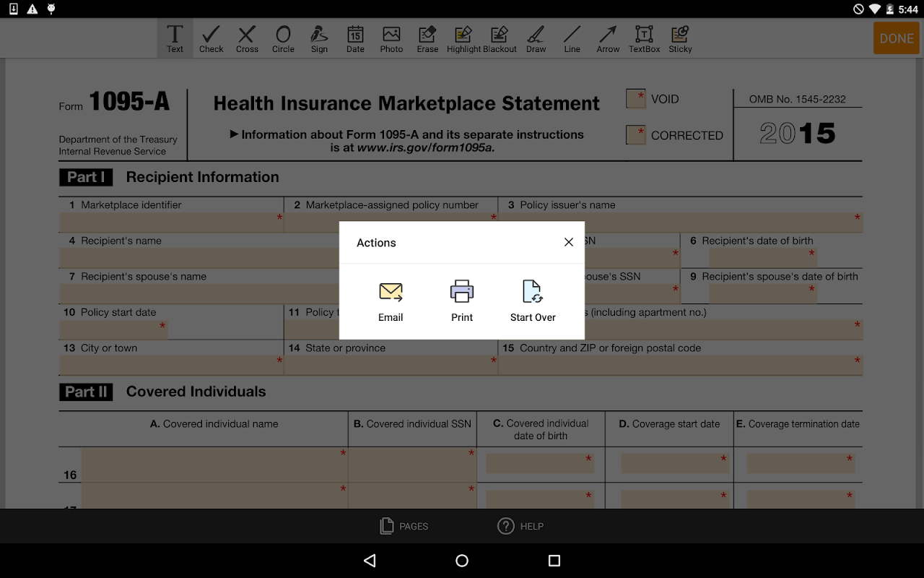Click the State or province field
This screenshot has width=924, height=578.
(x=391, y=365)
